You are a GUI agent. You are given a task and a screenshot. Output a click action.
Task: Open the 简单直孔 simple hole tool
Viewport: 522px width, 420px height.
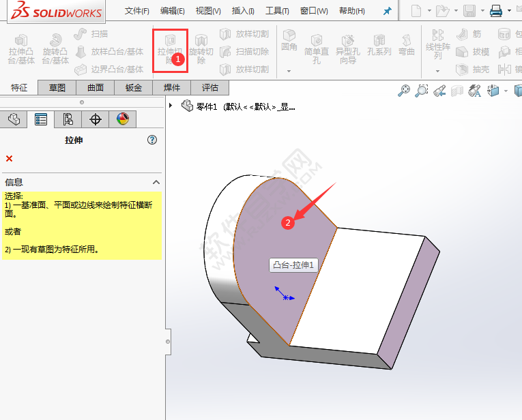point(316,50)
